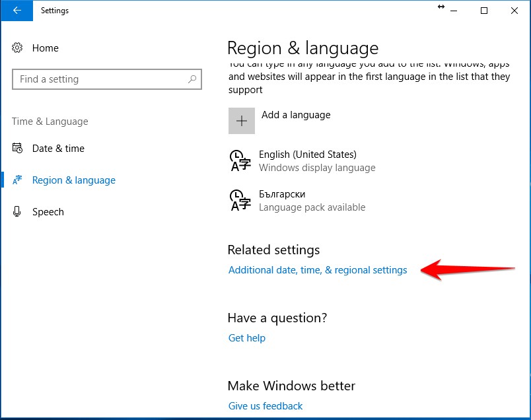Screen dimensions: 531x420
Task: Click the Home gear icon
Action: pos(17,48)
